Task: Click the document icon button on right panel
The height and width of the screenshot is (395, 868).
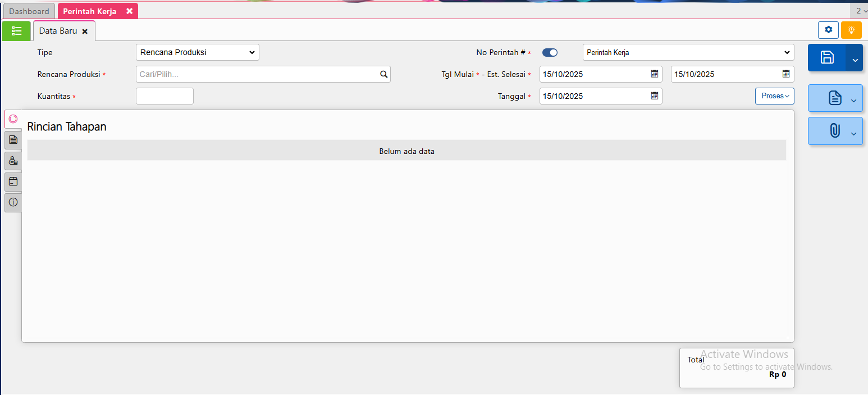Action: pyautogui.click(x=834, y=99)
